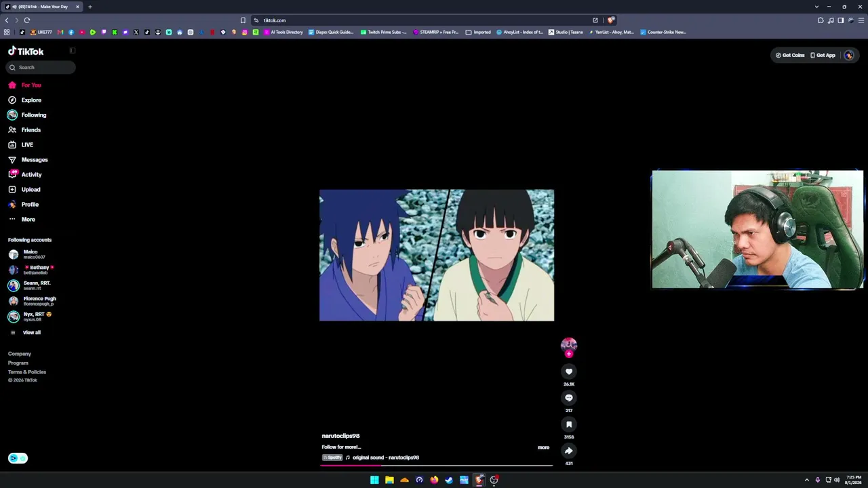Open Messages in the sidebar
The height and width of the screenshot is (488, 868).
28,159
